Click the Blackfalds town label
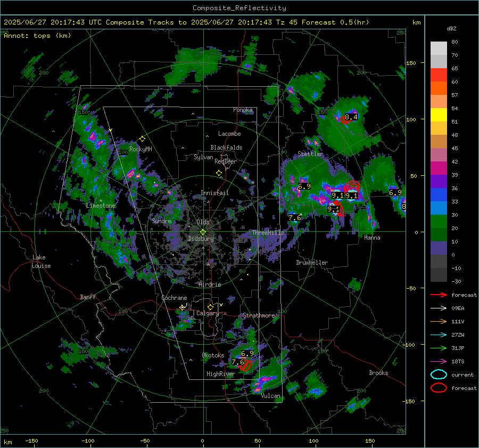Image resolution: width=479 pixels, height=448 pixels. tap(226, 148)
